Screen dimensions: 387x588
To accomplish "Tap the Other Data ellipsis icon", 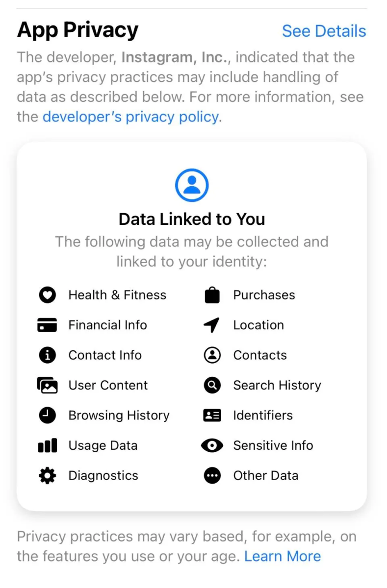I will click(x=212, y=476).
